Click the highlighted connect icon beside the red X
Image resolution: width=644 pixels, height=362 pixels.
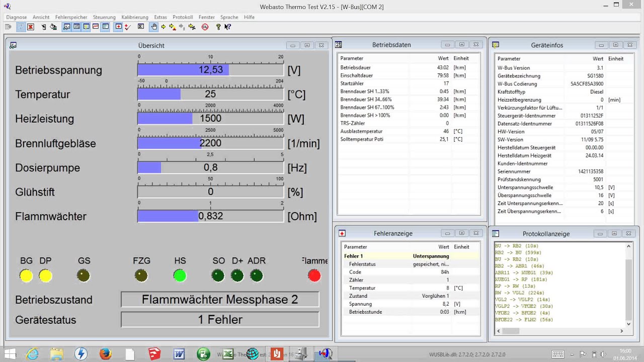(x=22, y=27)
